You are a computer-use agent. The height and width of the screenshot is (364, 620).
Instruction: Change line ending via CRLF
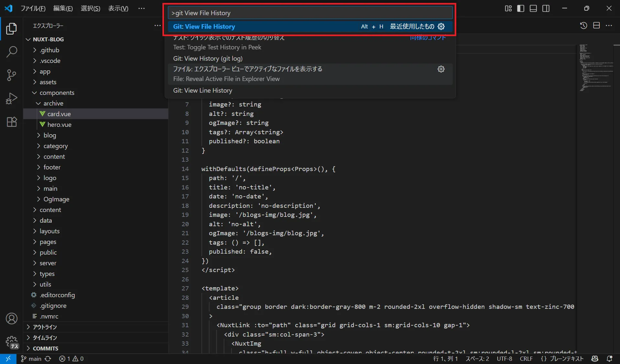pyautogui.click(x=526, y=359)
